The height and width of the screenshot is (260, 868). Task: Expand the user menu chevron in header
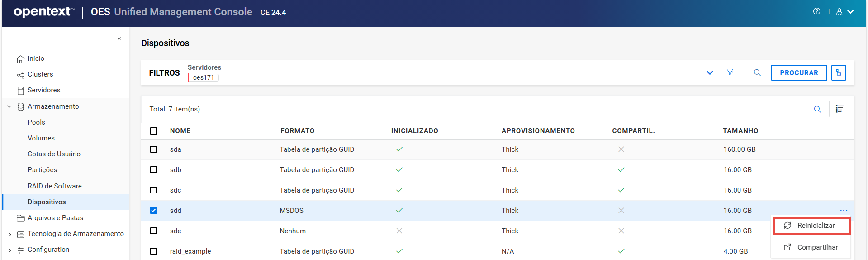851,12
